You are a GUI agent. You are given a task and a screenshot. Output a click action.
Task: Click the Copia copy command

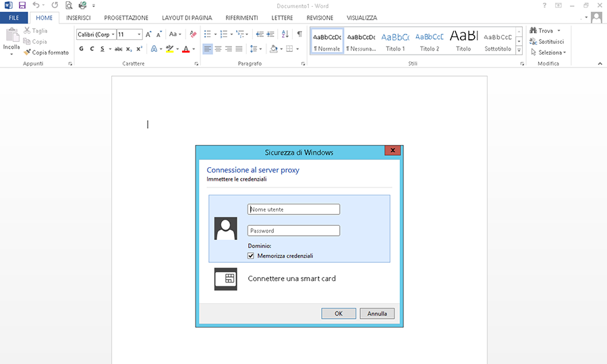35,41
